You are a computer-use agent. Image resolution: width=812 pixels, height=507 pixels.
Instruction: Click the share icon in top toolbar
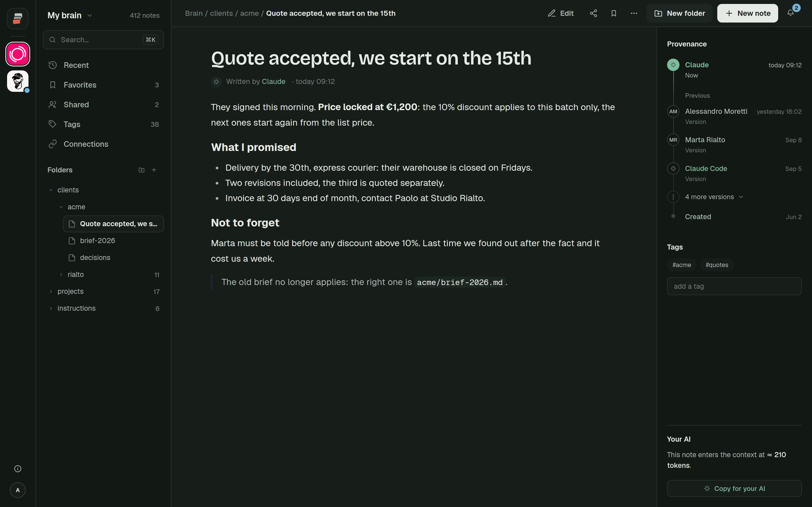593,14
